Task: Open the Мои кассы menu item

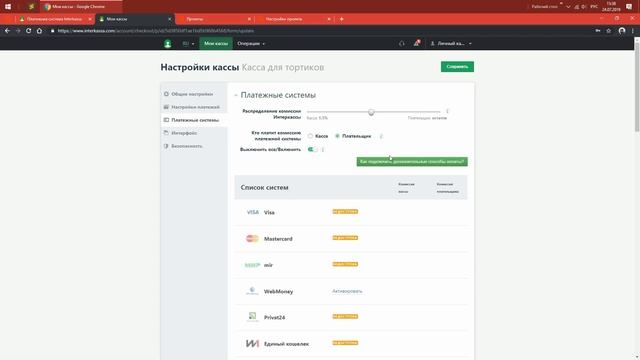Action: click(216, 43)
